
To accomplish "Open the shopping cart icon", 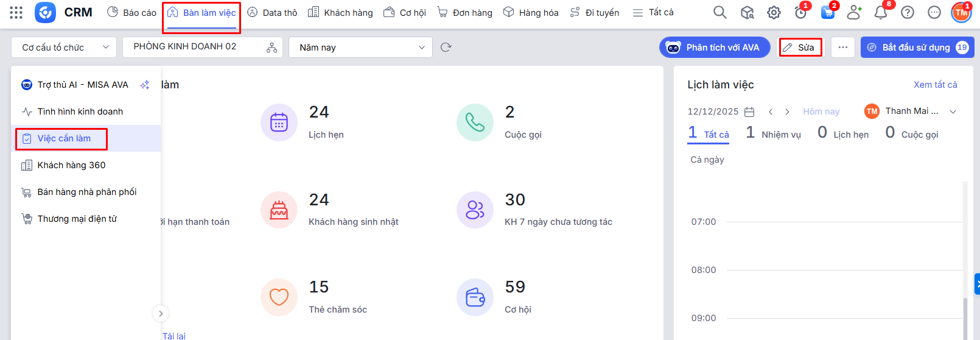I will tap(827, 12).
